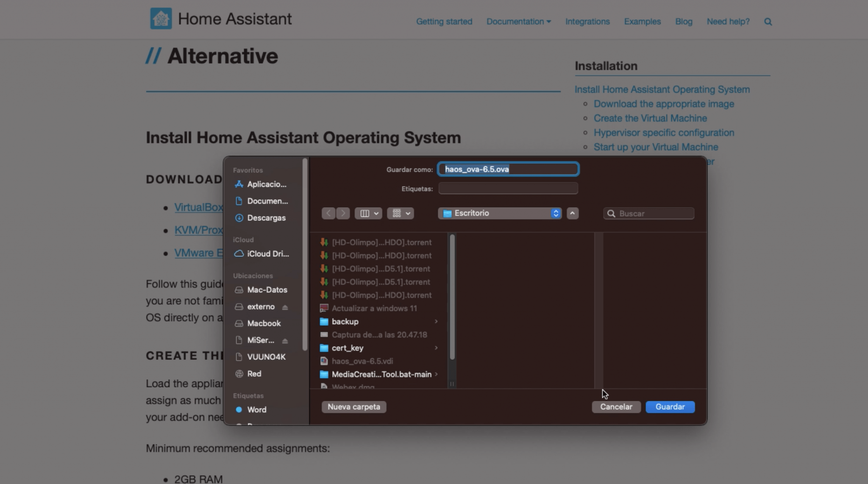868x484 pixels.
Task: Click the haos_ova-6.5.ova filename field
Action: [507, 169]
